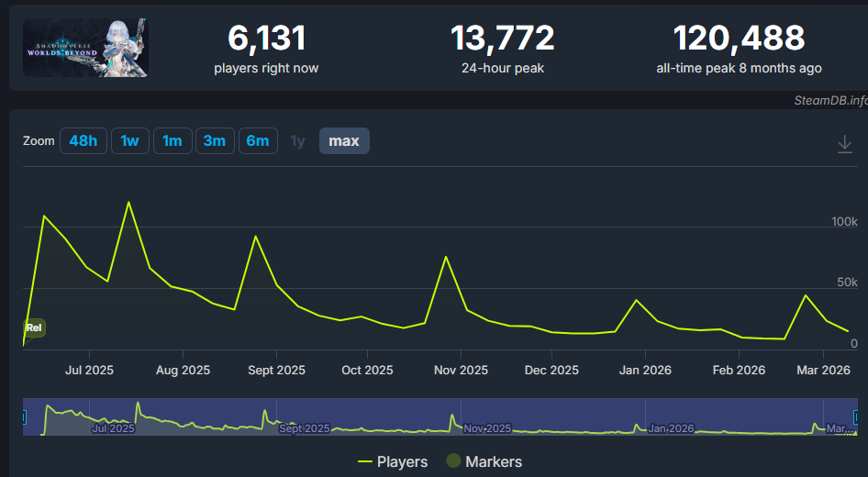This screenshot has height=477, width=868.
Task: Click the '24-hour peak' caption
Action: tap(503, 68)
